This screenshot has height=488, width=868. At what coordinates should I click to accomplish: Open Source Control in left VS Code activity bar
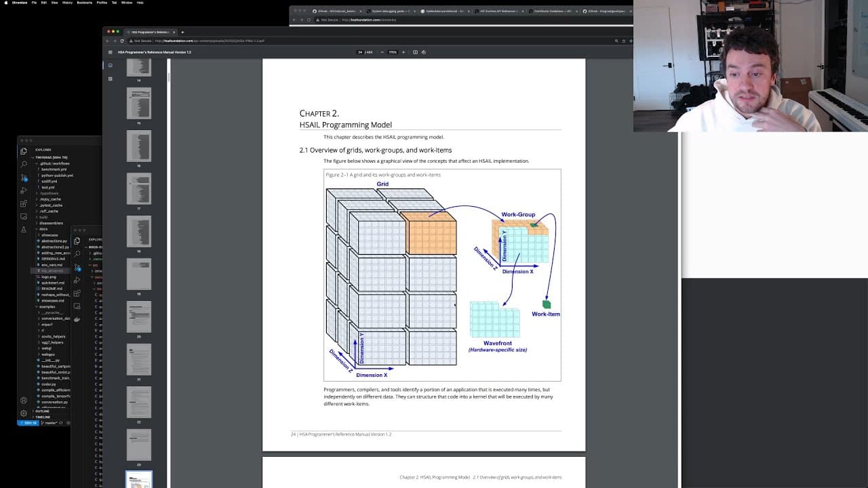(24, 178)
